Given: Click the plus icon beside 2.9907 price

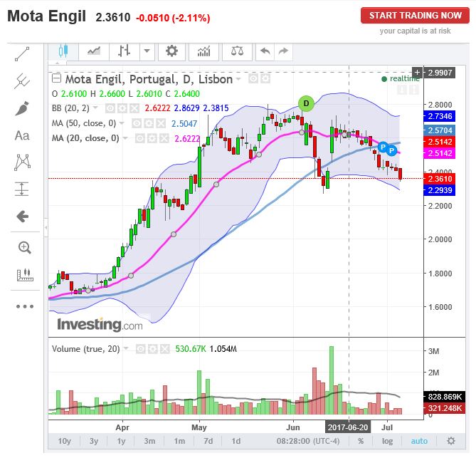Looking at the screenshot, I should [x=418, y=73].
